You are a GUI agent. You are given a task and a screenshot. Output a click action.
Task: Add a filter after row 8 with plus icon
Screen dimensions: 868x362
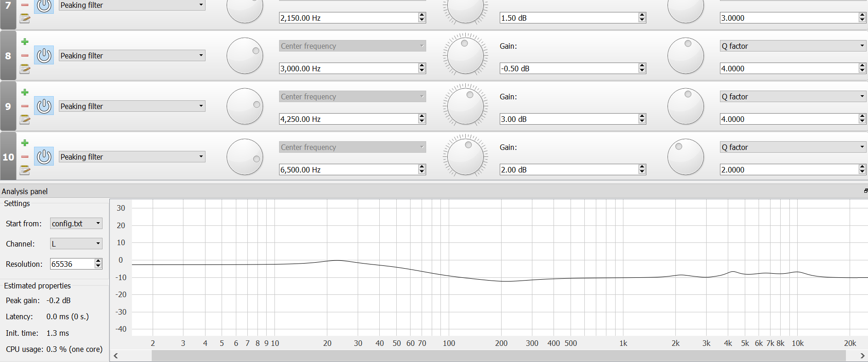pos(25,42)
